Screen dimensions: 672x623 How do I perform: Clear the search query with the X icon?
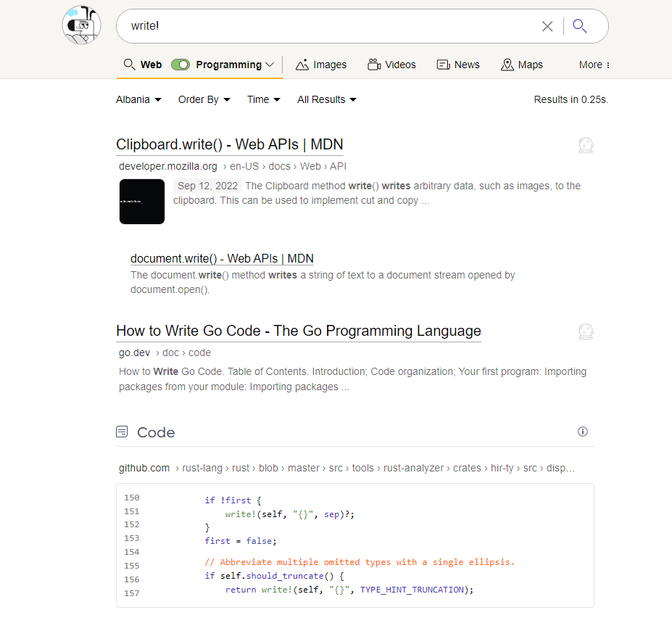547,25
